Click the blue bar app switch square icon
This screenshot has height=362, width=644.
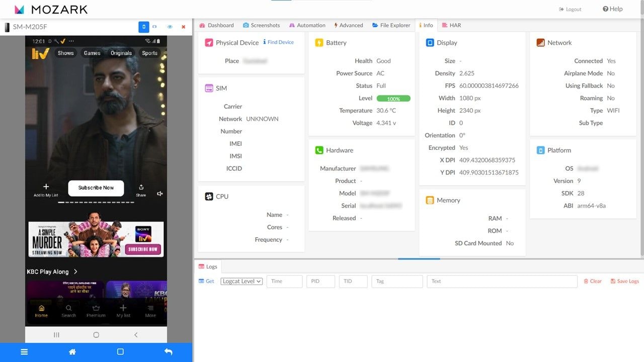pyautogui.click(x=120, y=352)
